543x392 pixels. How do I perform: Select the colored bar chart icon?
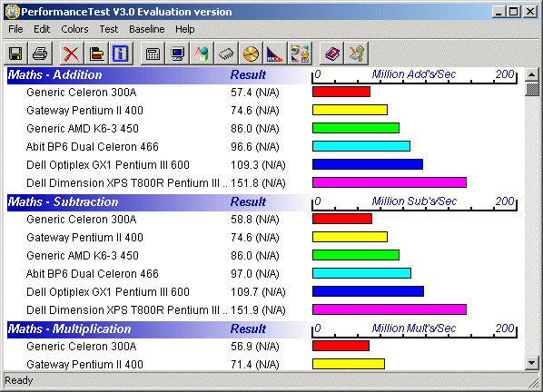[96, 54]
